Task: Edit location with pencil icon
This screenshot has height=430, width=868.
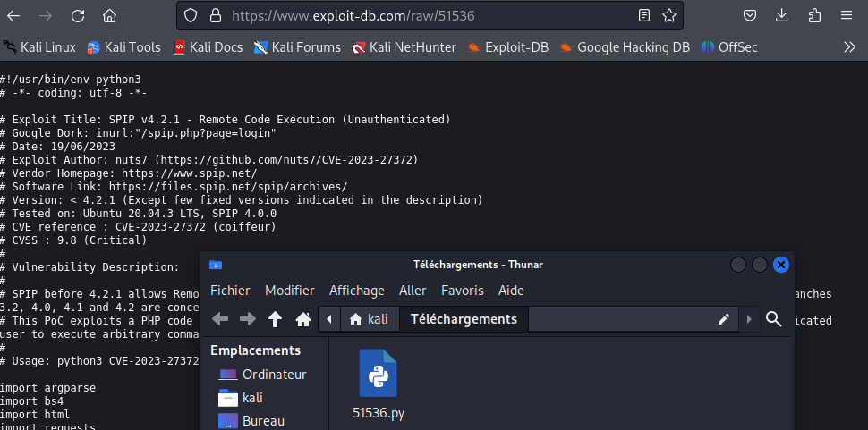Action: tap(724, 319)
